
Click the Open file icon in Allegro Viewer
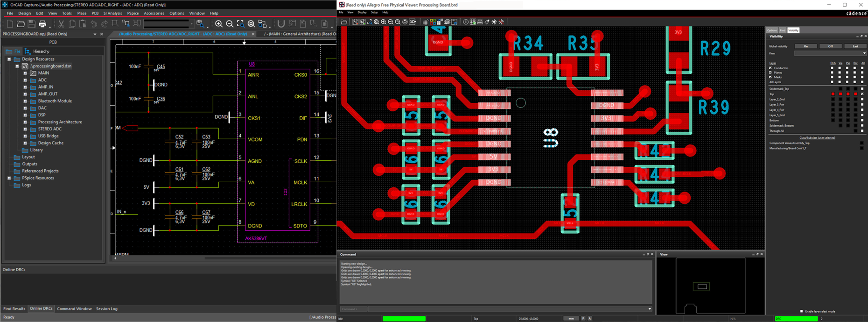coord(344,22)
